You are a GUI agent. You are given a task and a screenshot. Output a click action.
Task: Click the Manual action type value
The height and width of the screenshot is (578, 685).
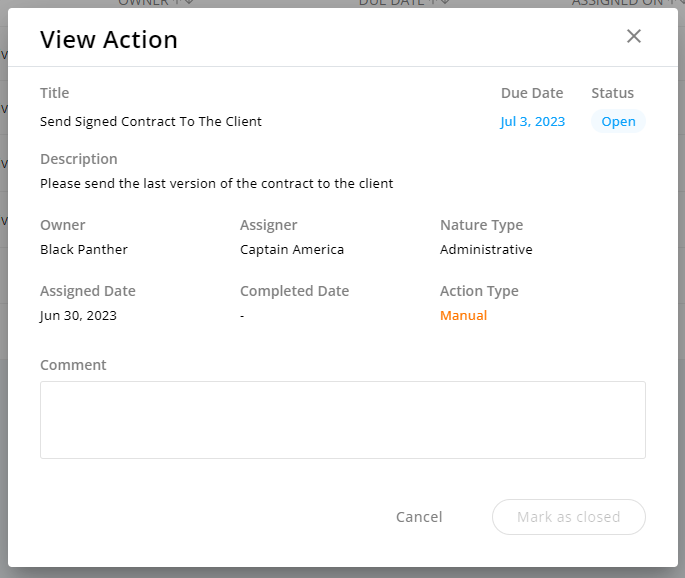point(464,315)
